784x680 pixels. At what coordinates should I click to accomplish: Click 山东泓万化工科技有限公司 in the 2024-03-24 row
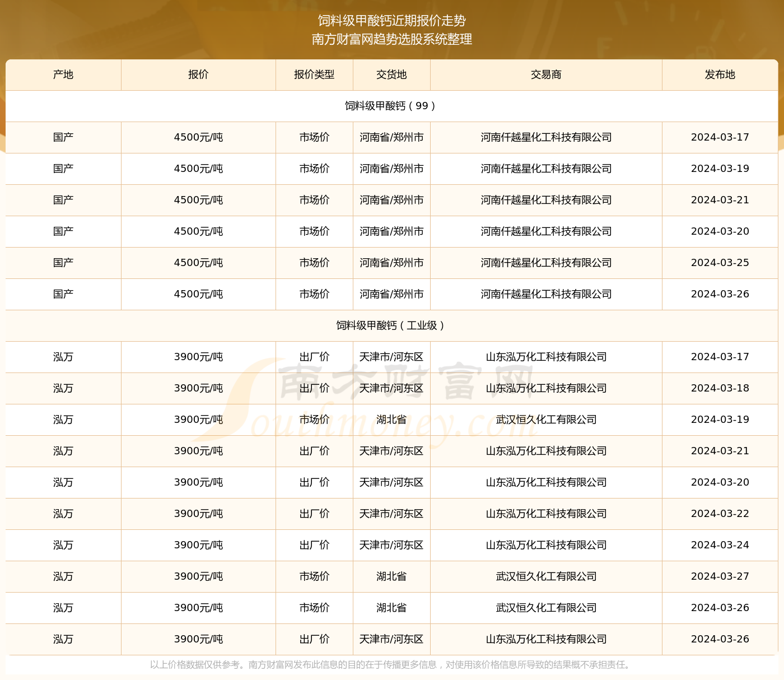[x=546, y=545]
